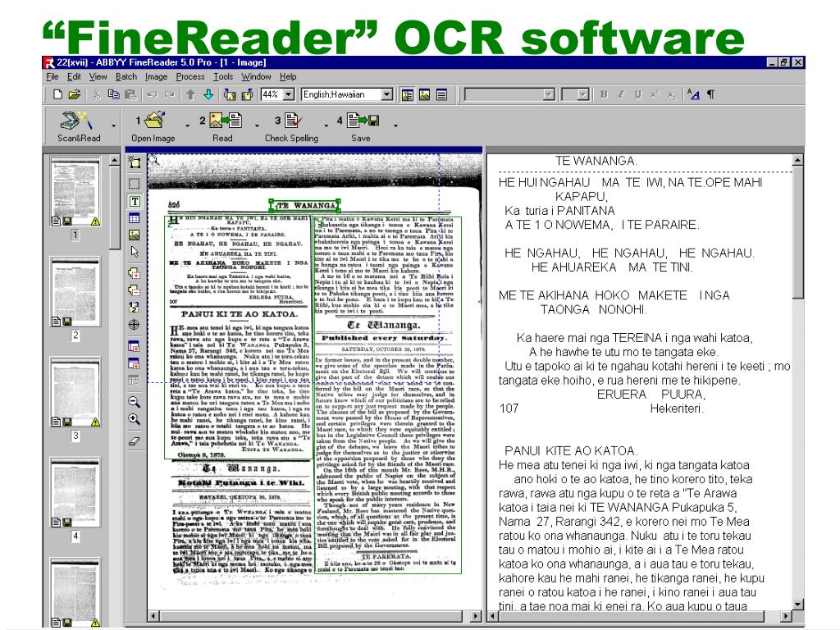Select the magic wand block analysis tool
This screenshot has height=630, width=840.
(135, 162)
